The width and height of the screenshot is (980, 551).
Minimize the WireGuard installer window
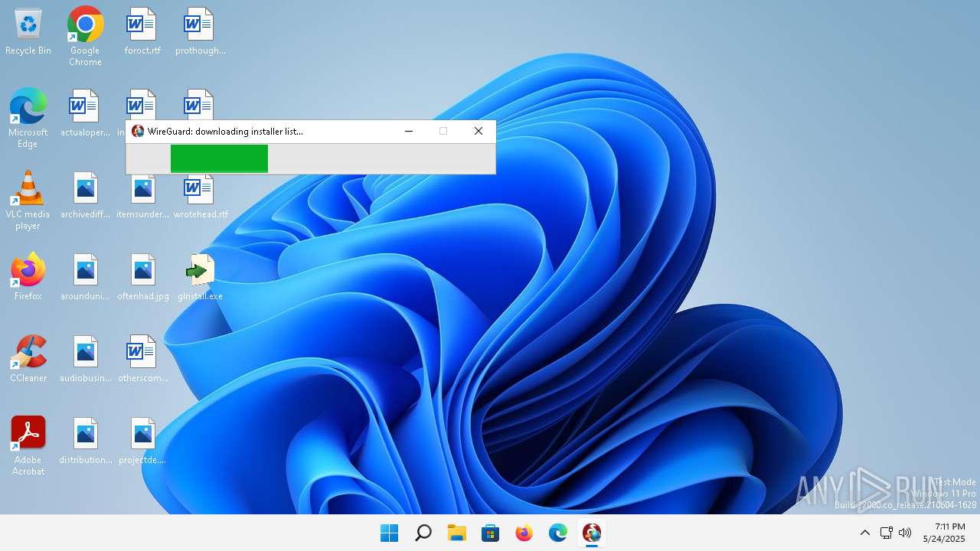(409, 131)
